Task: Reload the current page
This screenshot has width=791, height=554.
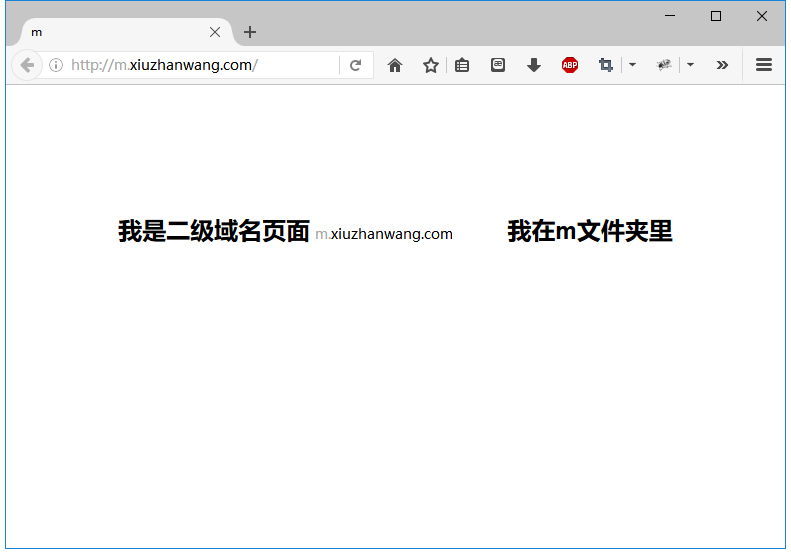Action: tap(356, 65)
